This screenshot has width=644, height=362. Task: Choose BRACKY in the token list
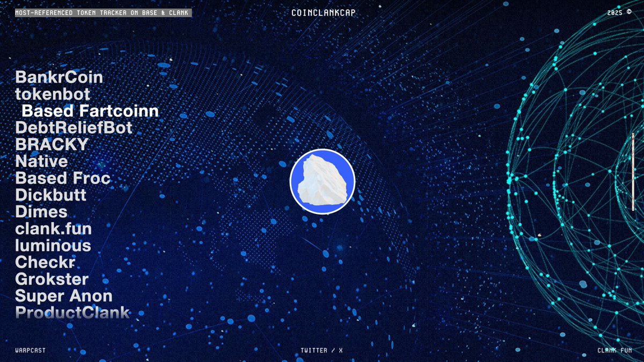click(52, 144)
